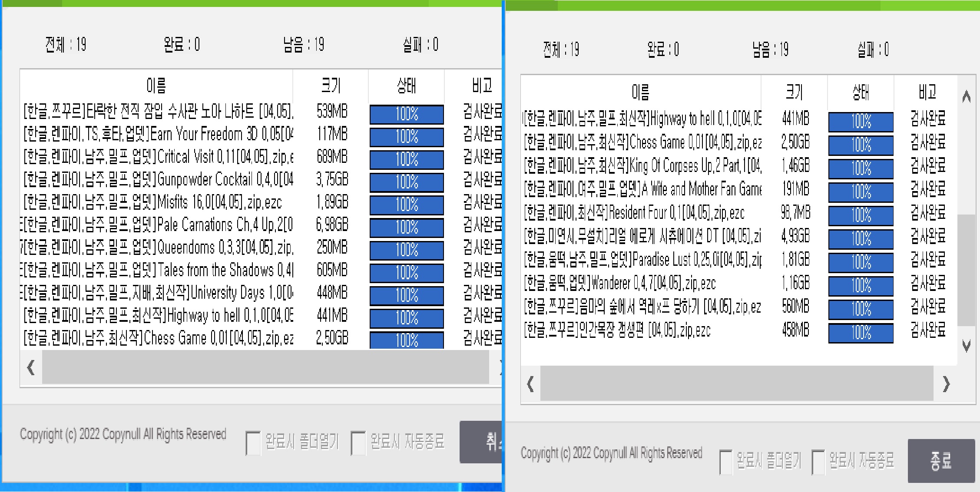Check 완료시 자동종료 in left window
Viewport: 980px width, 492px height.
pos(358,443)
